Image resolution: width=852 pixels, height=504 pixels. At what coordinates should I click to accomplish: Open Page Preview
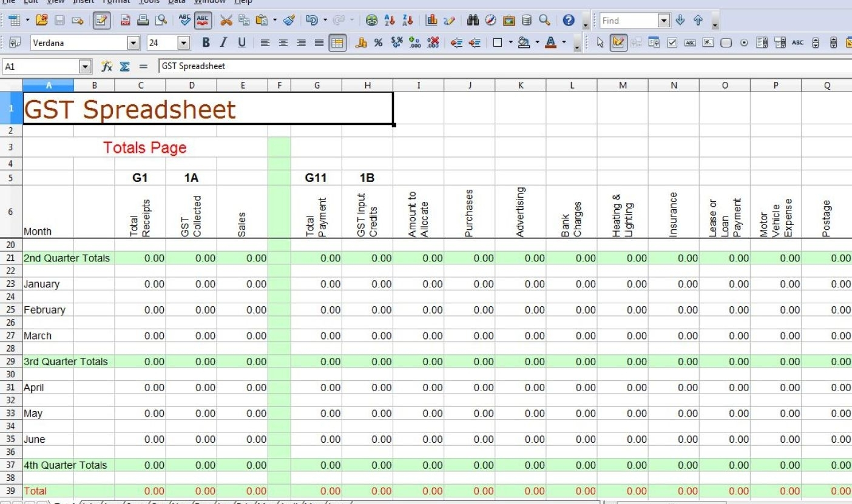(161, 21)
